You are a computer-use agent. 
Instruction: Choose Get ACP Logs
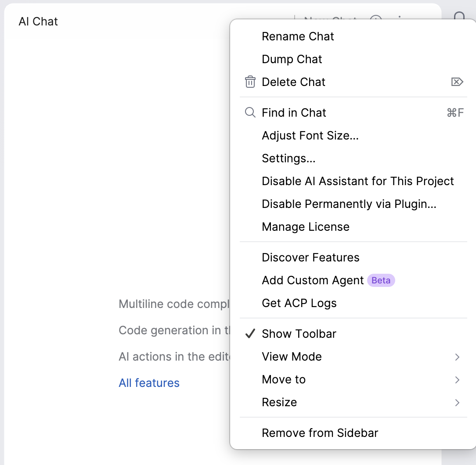click(x=353, y=303)
